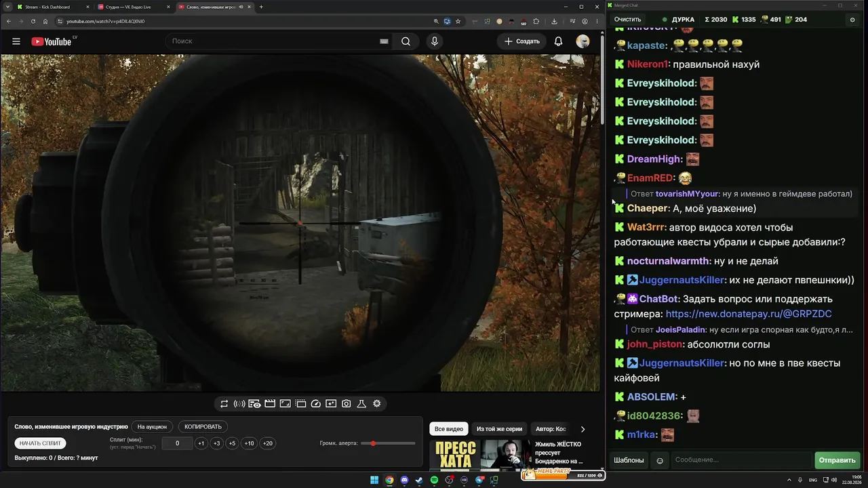
Task: Click the 'НАЧАТЬ СПЛИТ' button
Action: (41, 443)
